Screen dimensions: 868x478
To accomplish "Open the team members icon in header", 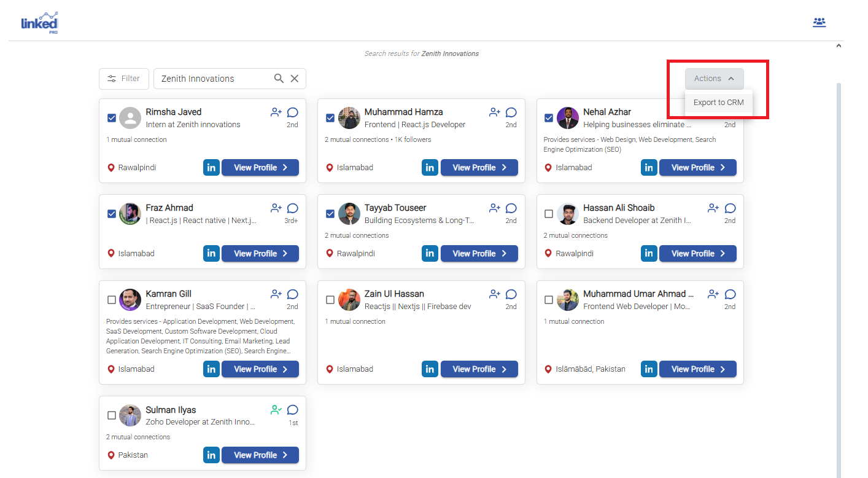I will pyautogui.click(x=819, y=23).
